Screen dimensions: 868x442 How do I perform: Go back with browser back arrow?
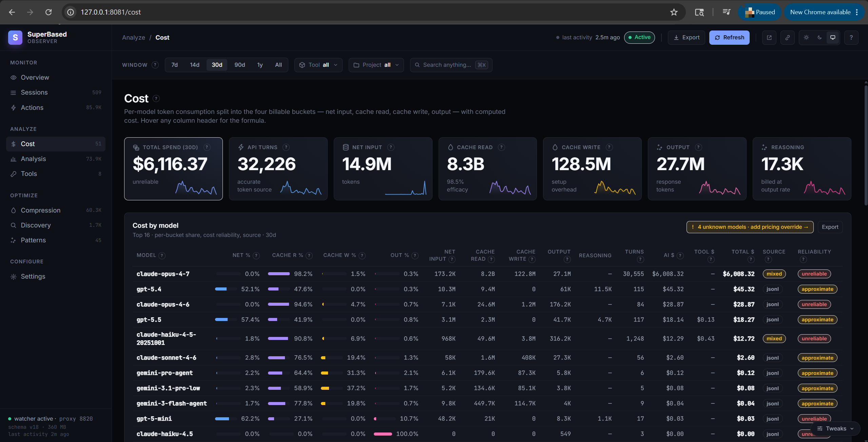point(12,12)
